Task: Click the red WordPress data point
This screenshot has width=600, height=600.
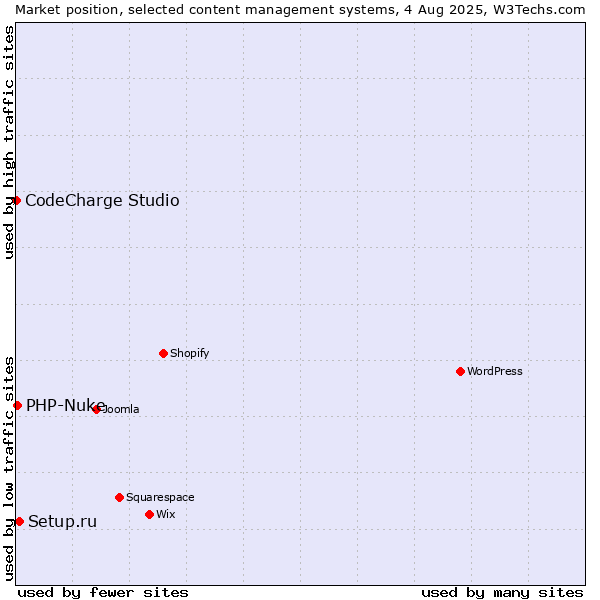Action: pos(460,371)
